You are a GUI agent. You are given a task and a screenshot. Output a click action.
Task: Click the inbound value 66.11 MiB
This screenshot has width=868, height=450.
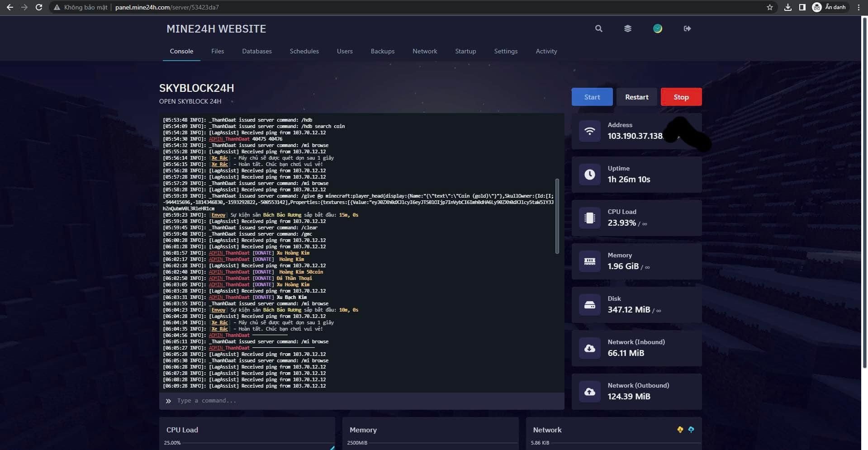(626, 353)
